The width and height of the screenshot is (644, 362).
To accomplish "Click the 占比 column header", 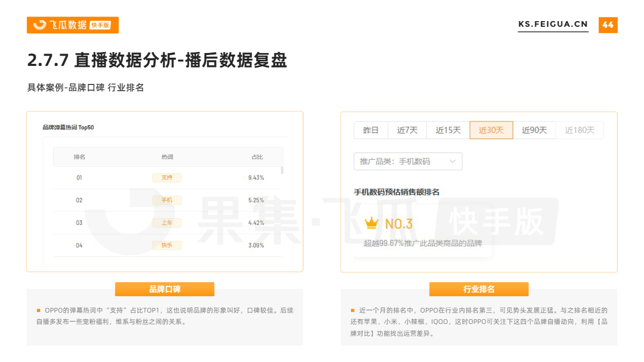I will pos(257,157).
